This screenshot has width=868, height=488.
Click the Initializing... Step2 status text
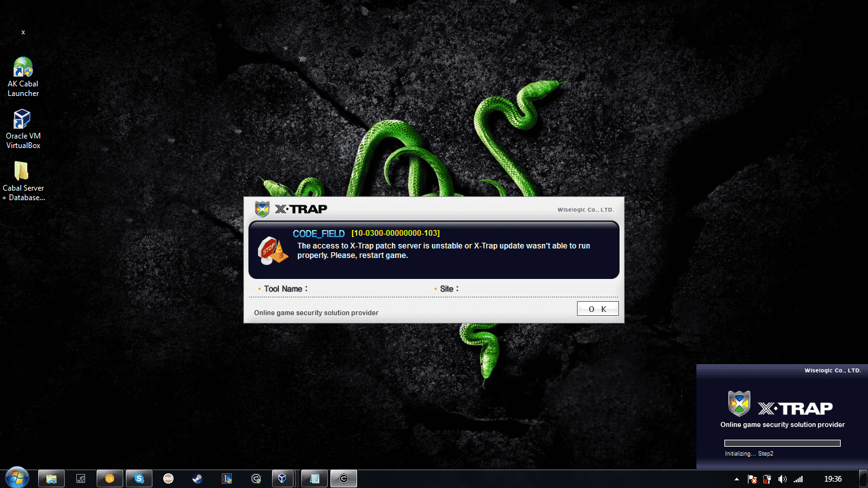click(749, 454)
